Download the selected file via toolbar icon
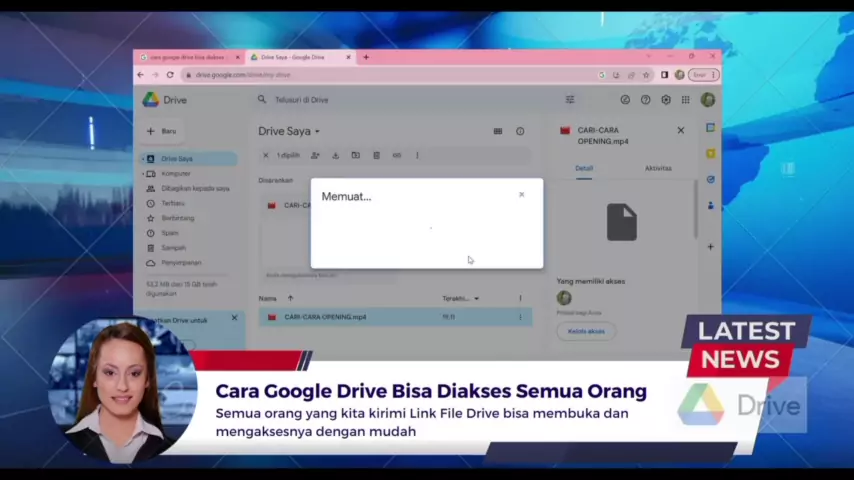The image size is (854, 480). [x=335, y=155]
